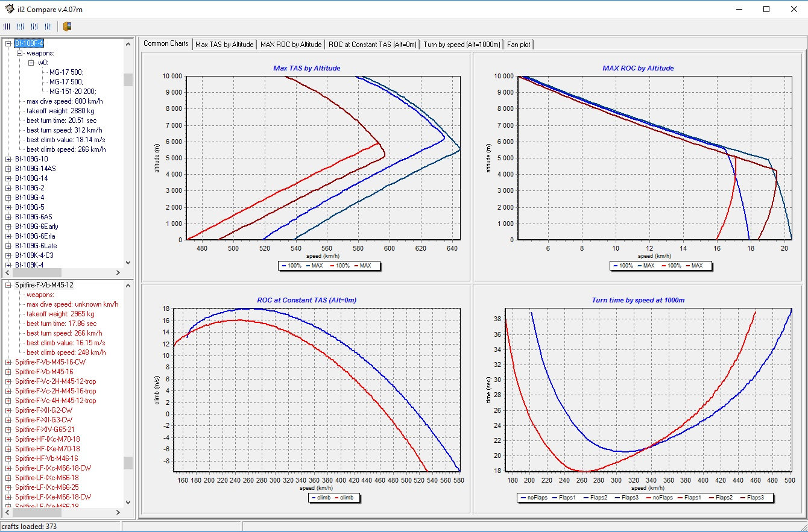Collapse the weapons node under Bf-109F-4
This screenshot has width=808, height=532.
[x=20, y=53]
